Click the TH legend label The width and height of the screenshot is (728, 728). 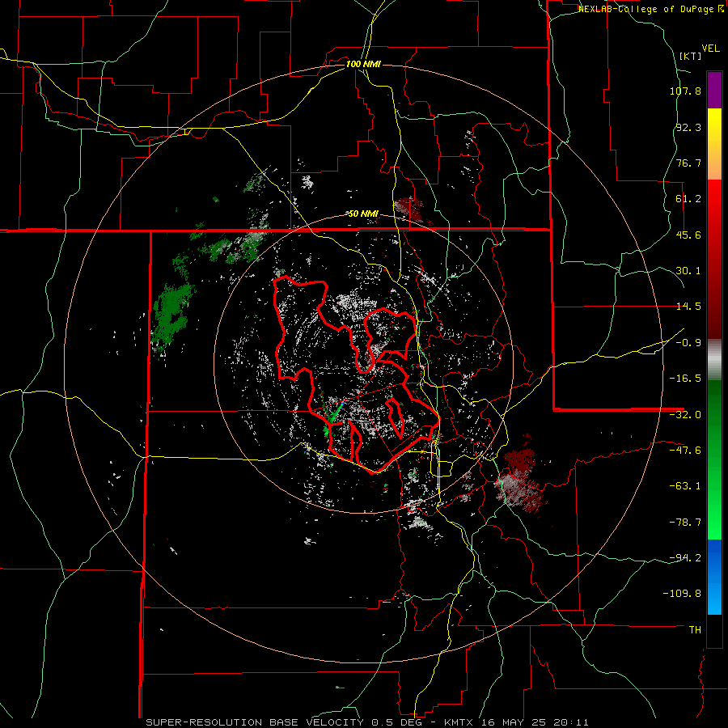695,630
